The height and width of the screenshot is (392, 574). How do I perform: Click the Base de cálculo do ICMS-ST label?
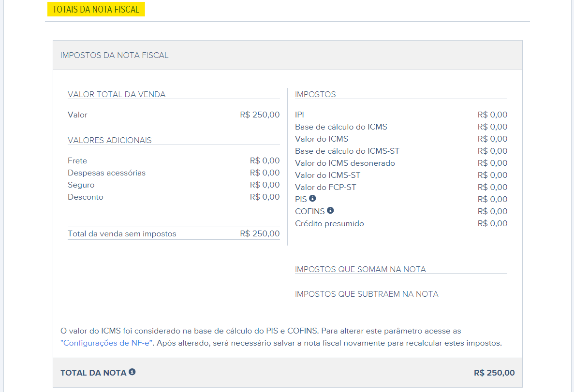pos(347,151)
